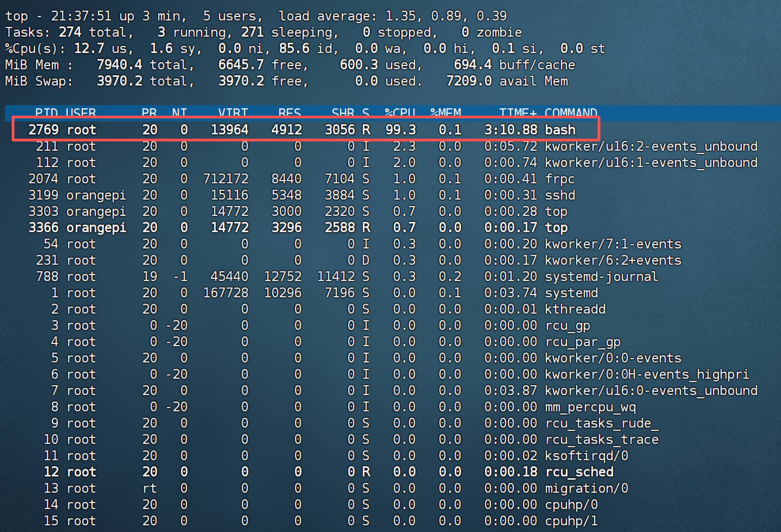Click the systemd process with PID 1

tap(324, 293)
